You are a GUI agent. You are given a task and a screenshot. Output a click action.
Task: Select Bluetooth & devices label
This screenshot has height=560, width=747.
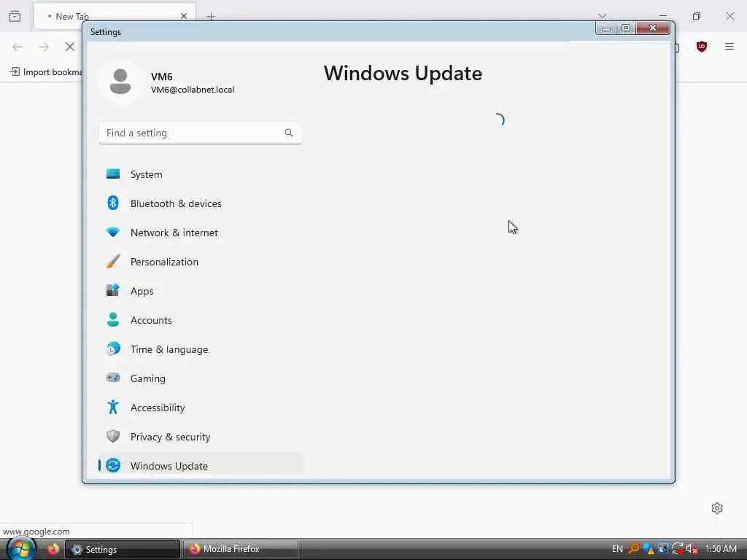[176, 203]
